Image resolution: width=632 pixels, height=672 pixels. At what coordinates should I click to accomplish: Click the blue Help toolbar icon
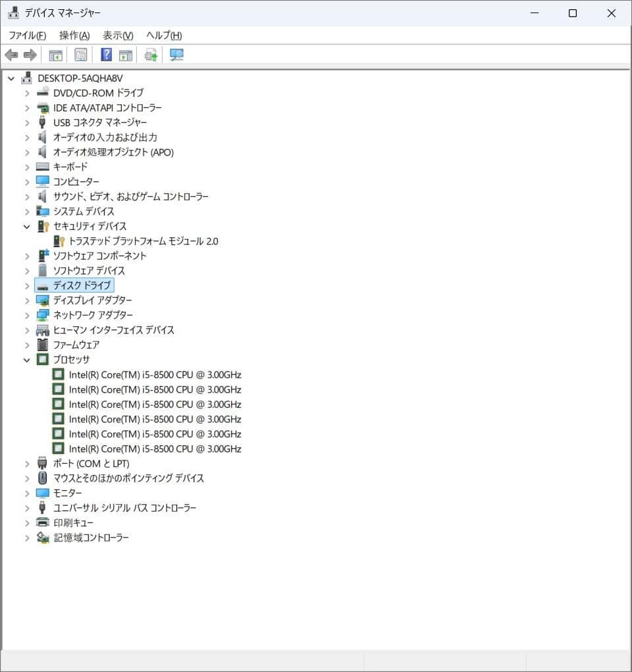105,55
